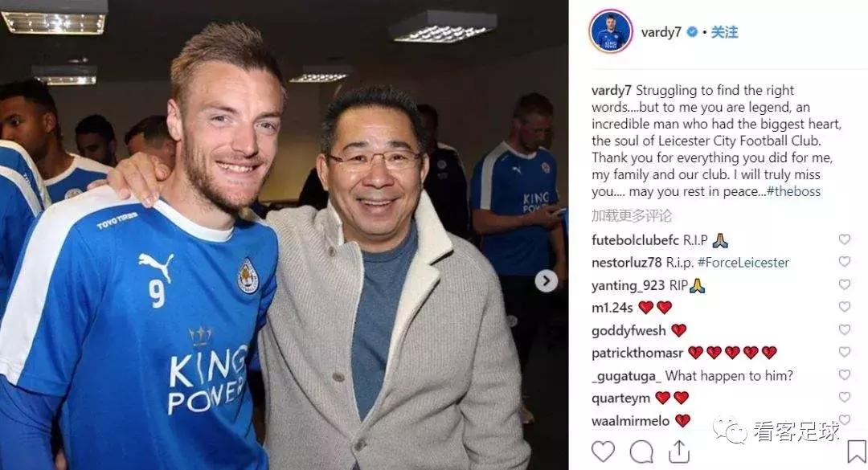
Task: Like yanting_923's comment
Action: click(x=844, y=284)
